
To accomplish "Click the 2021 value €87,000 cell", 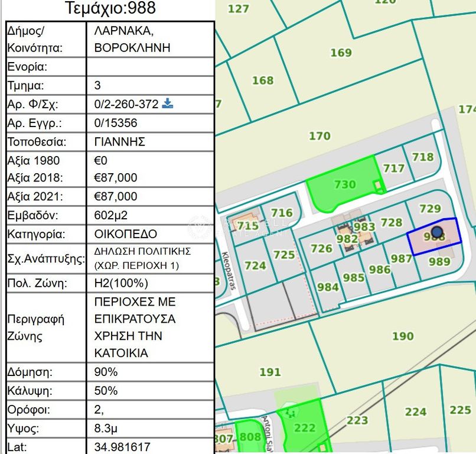I will (x=151, y=197).
